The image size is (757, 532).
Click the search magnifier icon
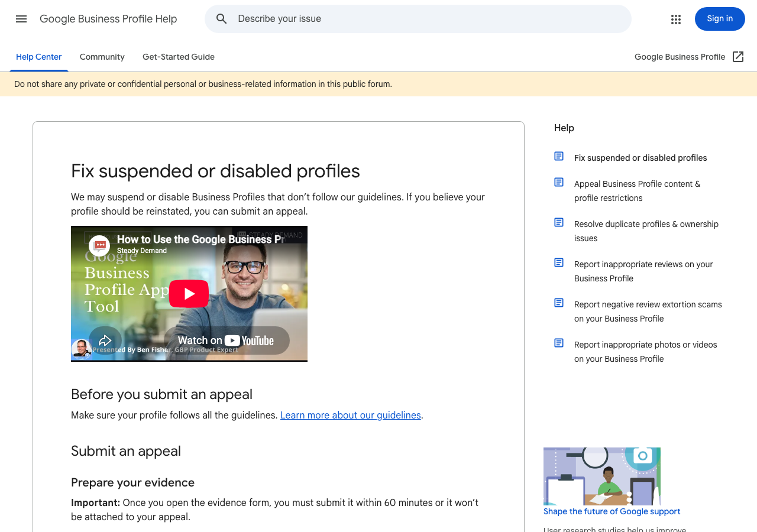[x=222, y=19]
